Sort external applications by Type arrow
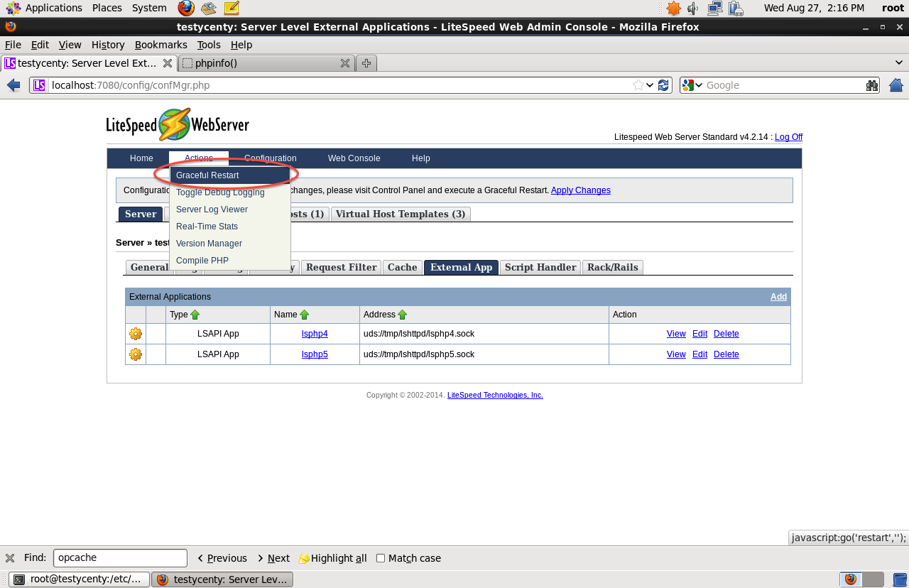This screenshot has height=588, width=909. [195, 315]
